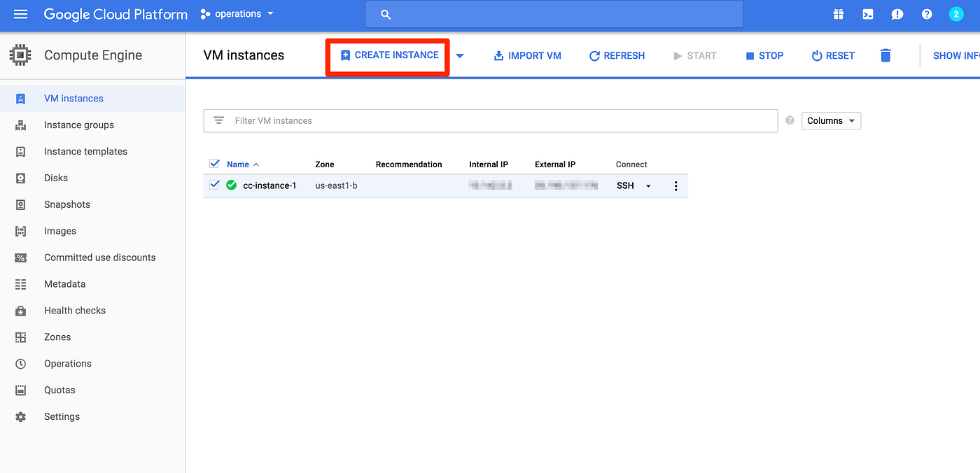The width and height of the screenshot is (980, 473).
Task: Activate Cloud Shell terminal icon
Action: coord(868,14)
